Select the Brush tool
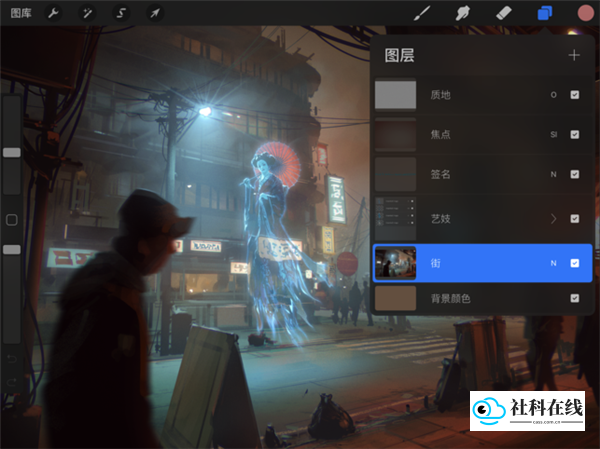This screenshot has height=449, width=600. [x=422, y=13]
